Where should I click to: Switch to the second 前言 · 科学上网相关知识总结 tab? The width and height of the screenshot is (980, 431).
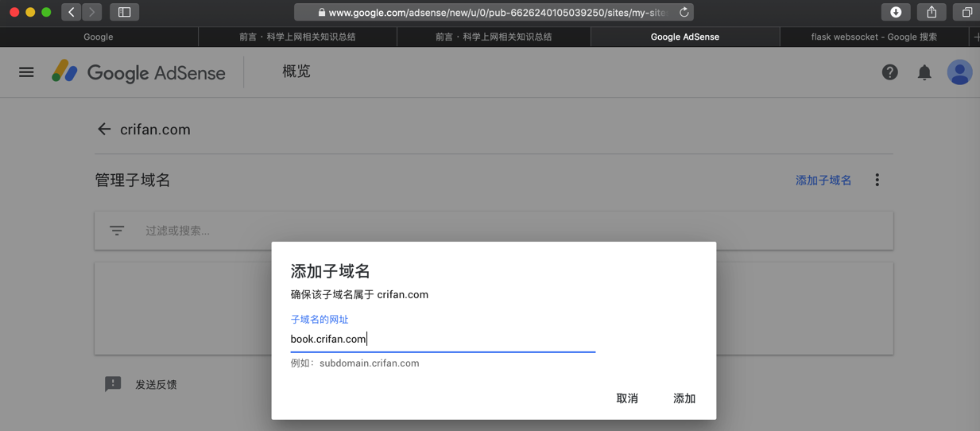494,37
